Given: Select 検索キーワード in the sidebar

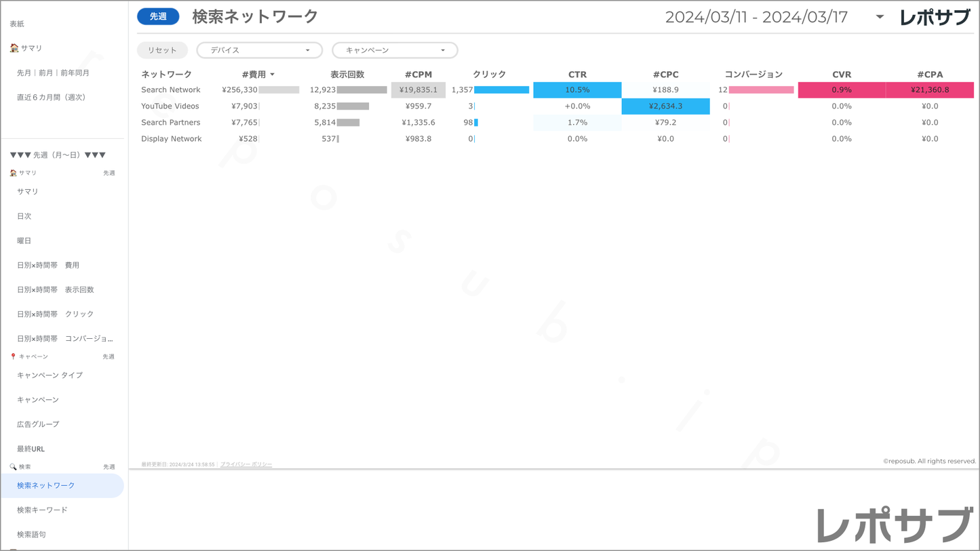Looking at the screenshot, I should pos(42,510).
